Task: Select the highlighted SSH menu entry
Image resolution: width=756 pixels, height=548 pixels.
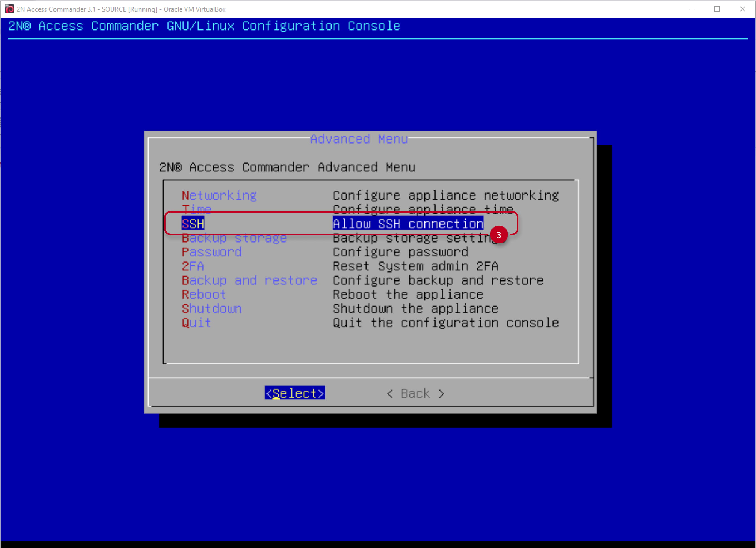Action: (193, 223)
